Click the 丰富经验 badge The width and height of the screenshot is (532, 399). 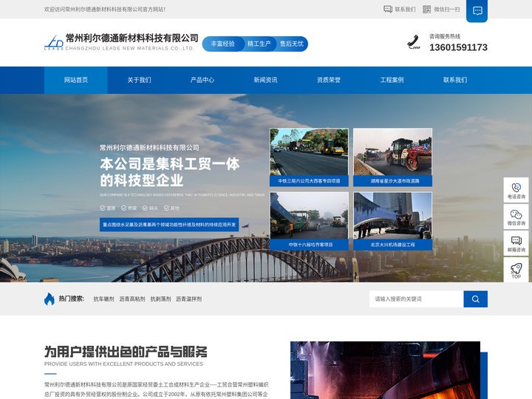coord(223,44)
